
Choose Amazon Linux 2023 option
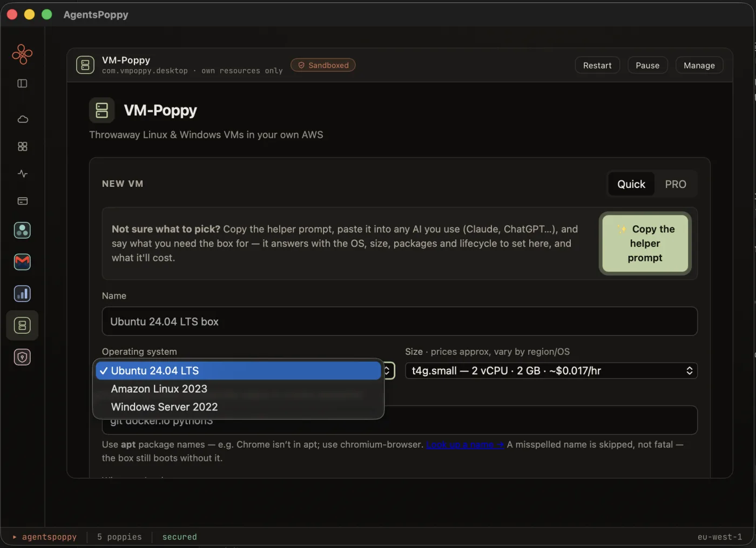point(238,389)
